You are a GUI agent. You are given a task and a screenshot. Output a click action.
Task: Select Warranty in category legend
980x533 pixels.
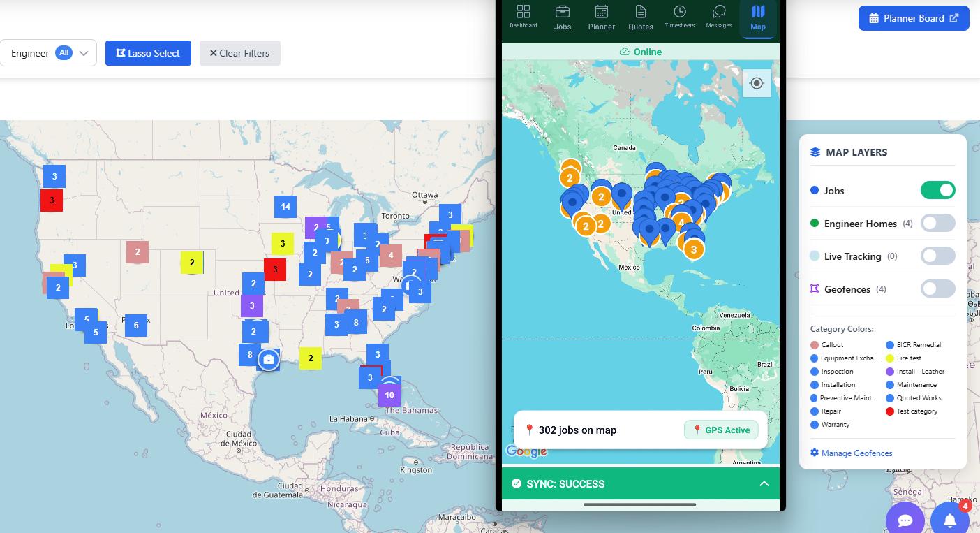tap(835, 425)
